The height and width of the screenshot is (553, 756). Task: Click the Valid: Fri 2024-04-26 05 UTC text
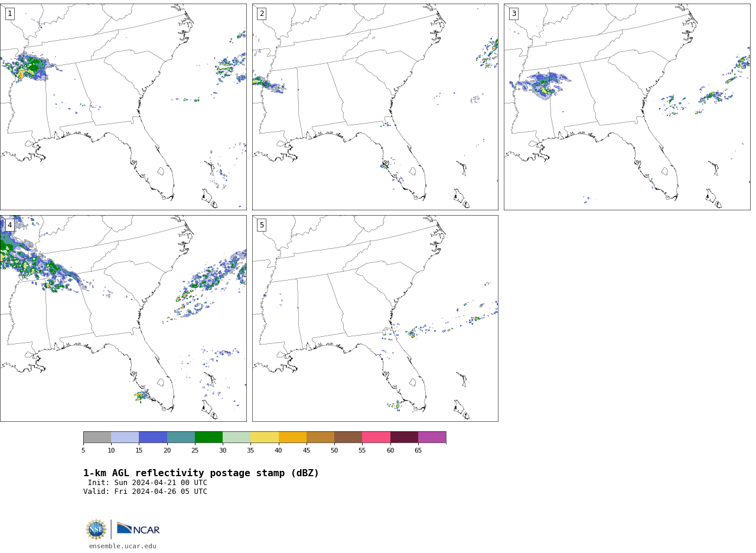[145, 492]
